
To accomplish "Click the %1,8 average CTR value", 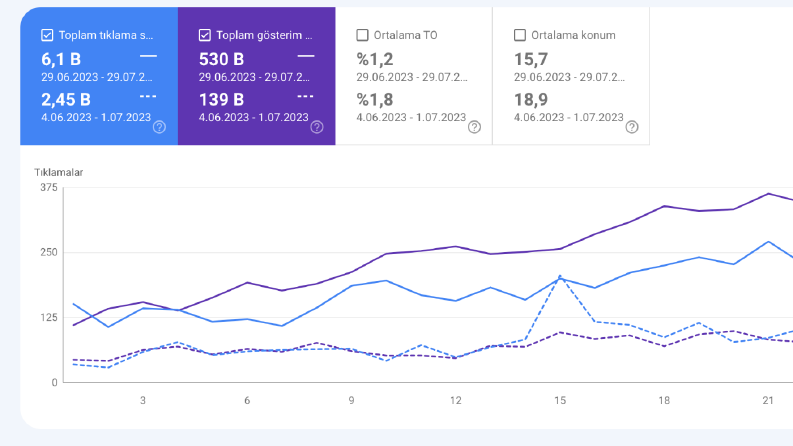I will point(375,100).
